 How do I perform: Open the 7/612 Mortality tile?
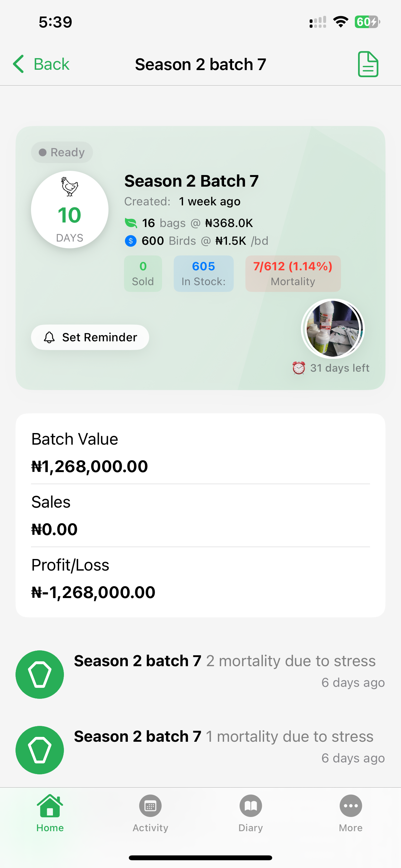pos(293,273)
